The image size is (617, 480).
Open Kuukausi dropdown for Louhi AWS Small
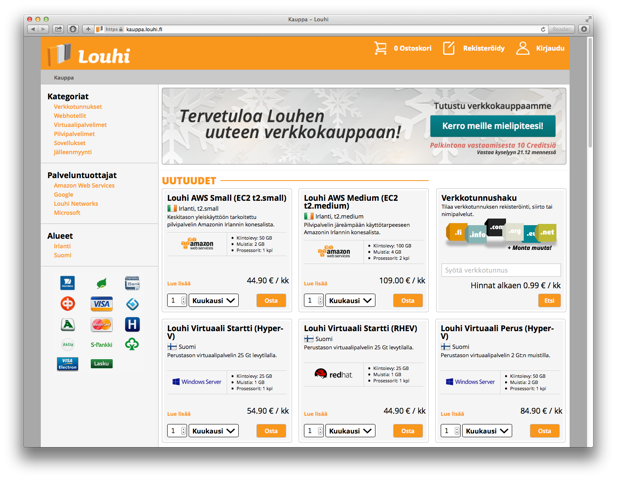214,301
